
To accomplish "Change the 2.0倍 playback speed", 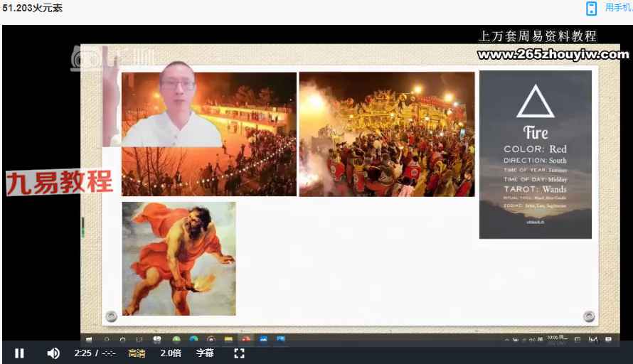I will (170, 353).
